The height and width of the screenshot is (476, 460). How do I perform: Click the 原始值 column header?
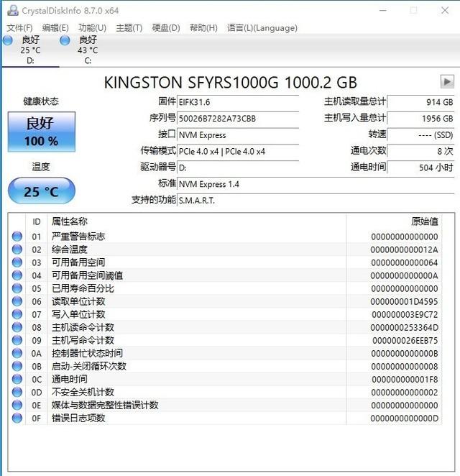click(425, 221)
